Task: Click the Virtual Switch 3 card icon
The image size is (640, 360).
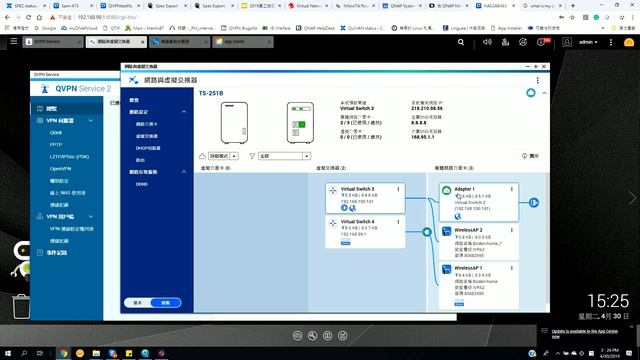Action: [333, 190]
